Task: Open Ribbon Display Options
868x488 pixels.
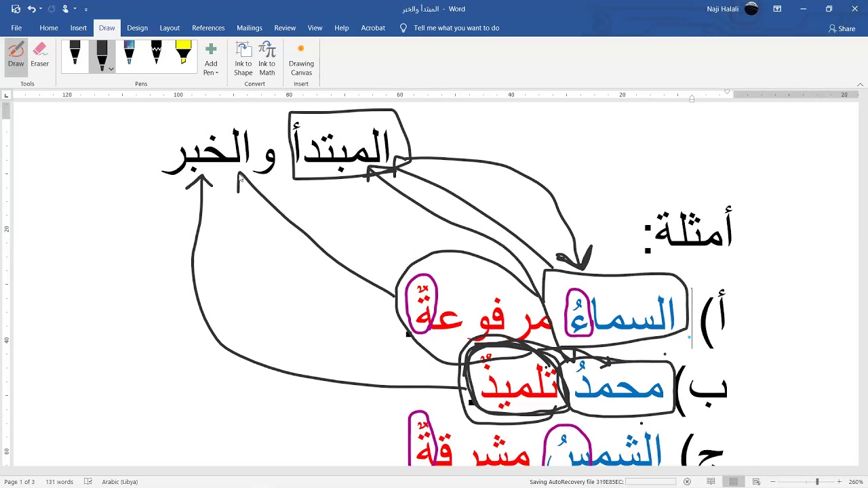Action: 777,9
